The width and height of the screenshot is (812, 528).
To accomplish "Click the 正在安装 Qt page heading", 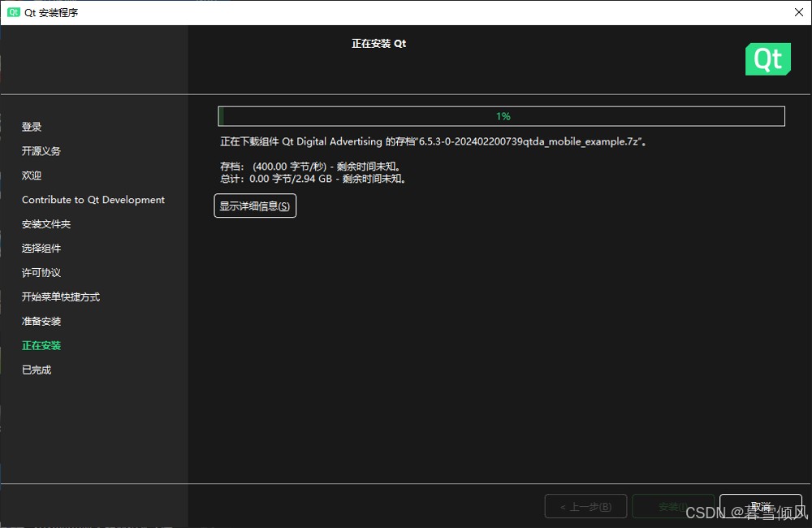I will (x=378, y=44).
